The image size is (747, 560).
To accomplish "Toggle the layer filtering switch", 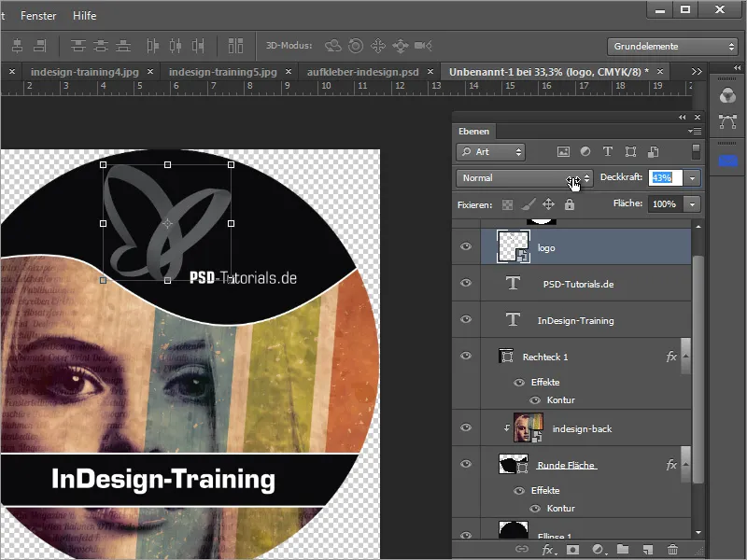I will pyautogui.click(x=696, y=152).
